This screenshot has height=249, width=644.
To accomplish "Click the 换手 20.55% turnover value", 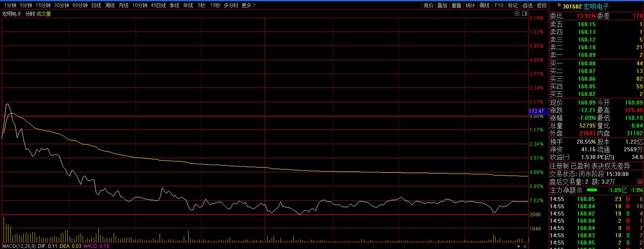I will click(586, 142).
